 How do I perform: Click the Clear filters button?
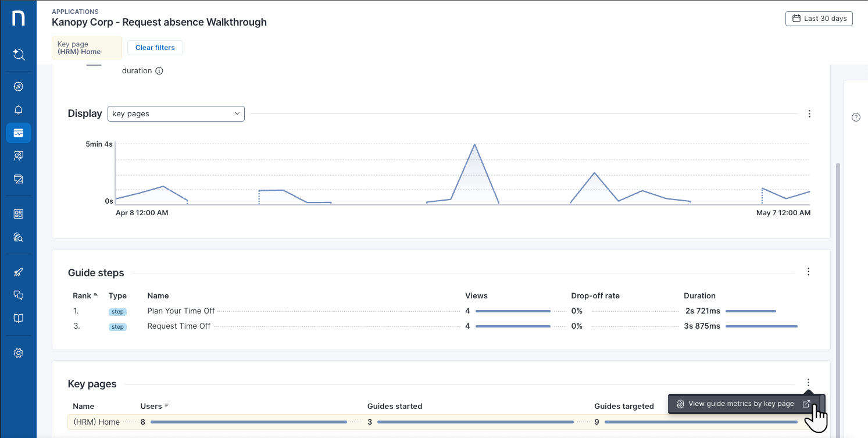coord(155,47)
